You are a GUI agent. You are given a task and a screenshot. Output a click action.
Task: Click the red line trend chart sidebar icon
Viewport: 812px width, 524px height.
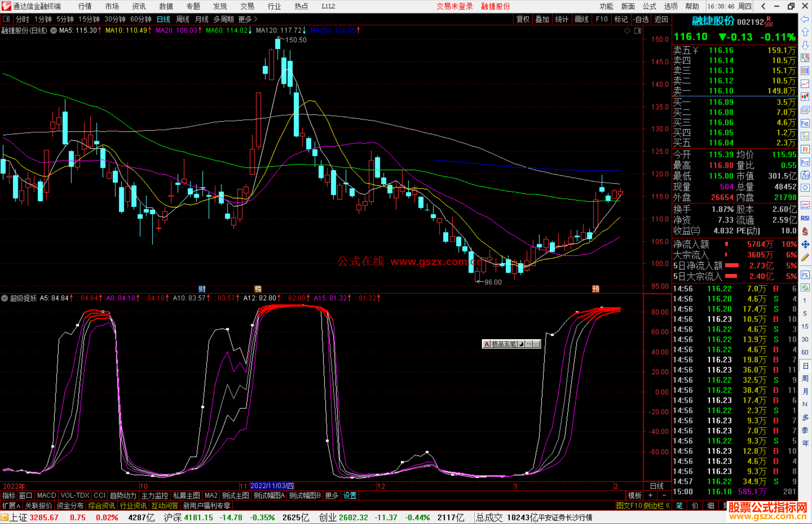click(805, 84)
